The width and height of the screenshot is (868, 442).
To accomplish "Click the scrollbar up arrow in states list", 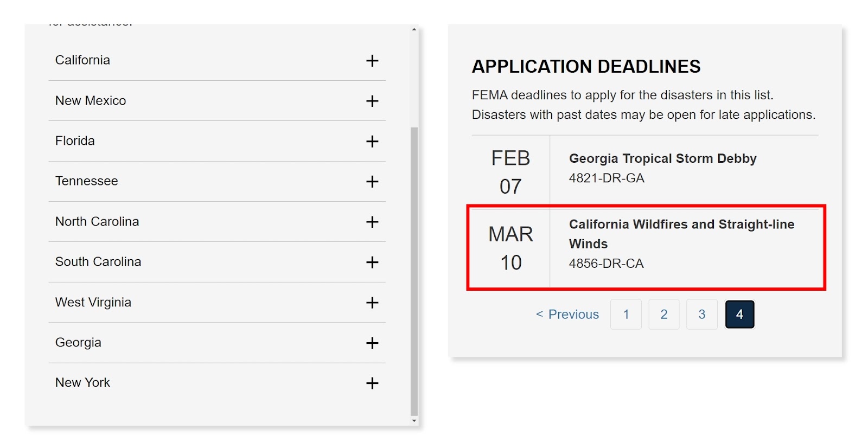I will (x=414, y=29).
